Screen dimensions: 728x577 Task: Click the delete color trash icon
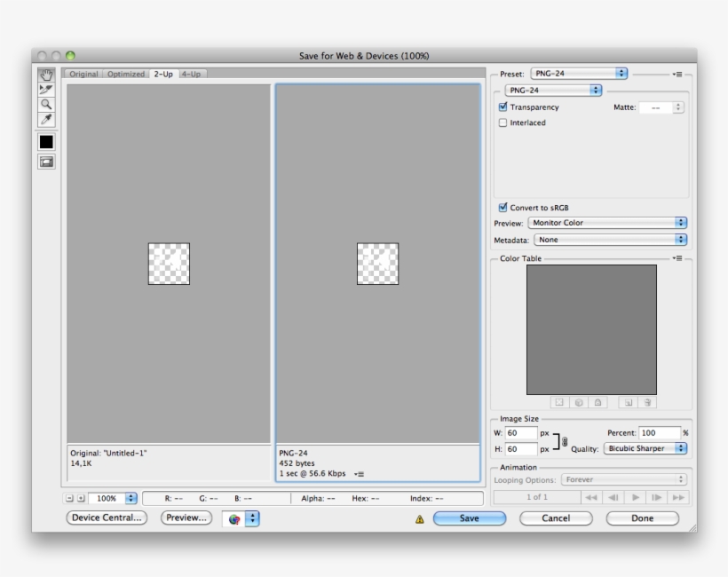click(x=646, y=402)
